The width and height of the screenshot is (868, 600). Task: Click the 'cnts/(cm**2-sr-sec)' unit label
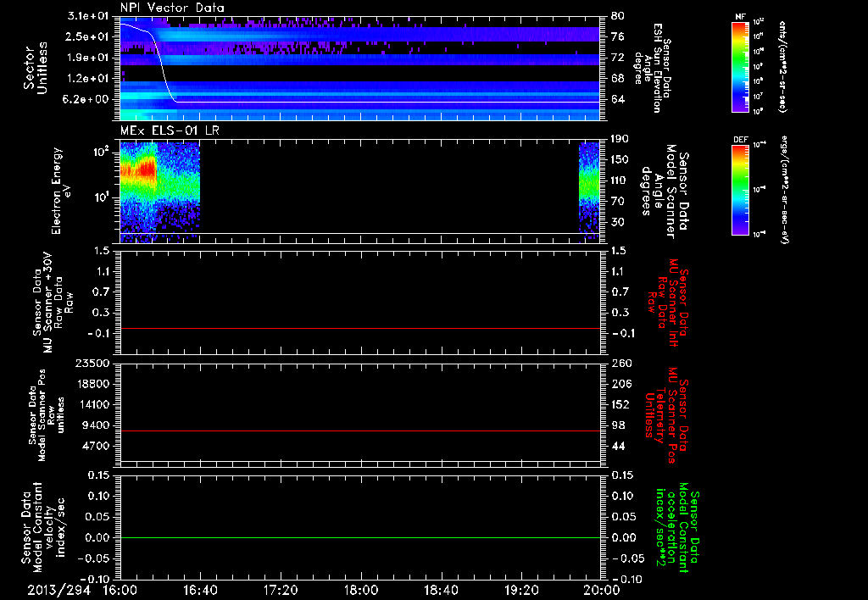tap(782, 66)
